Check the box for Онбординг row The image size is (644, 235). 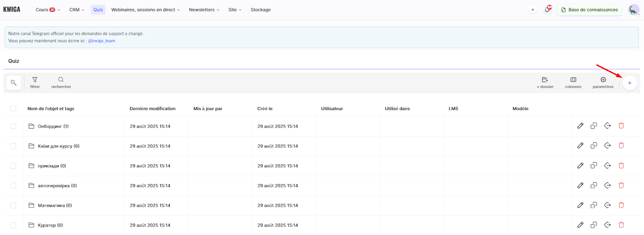pyautogui.click(x=13, y=126)
